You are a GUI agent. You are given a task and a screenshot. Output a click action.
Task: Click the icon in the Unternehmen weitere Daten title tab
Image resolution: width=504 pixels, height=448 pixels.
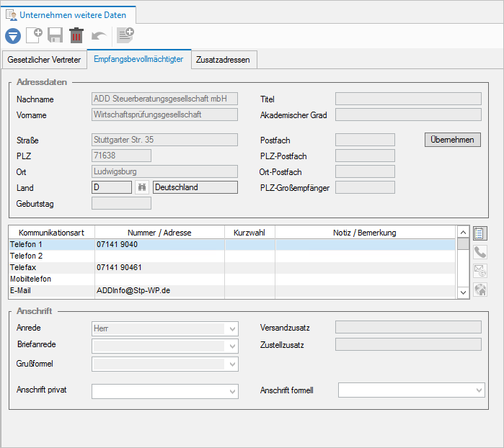(x=12, y=15)
